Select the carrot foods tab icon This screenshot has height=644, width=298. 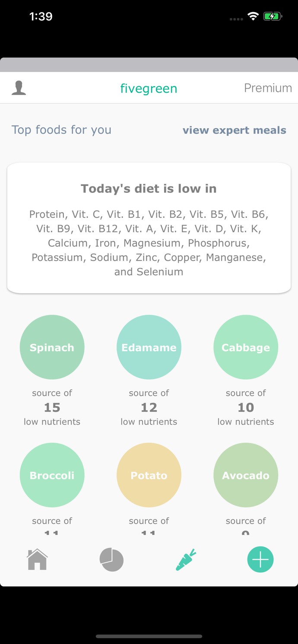tap(186, 559)
